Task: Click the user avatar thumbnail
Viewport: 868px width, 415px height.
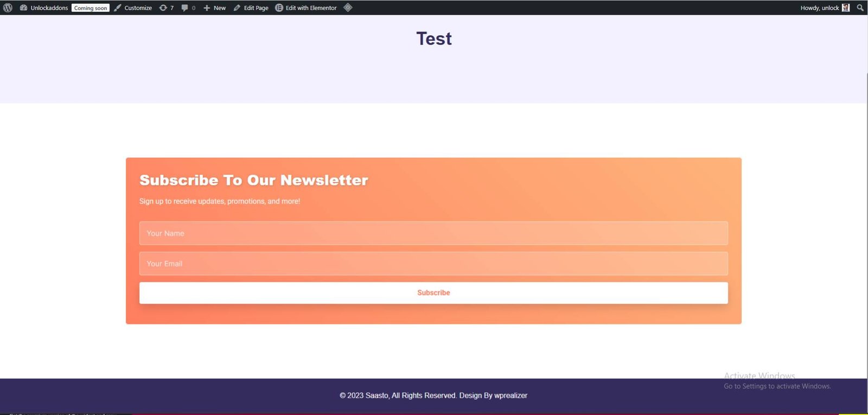Action: coord(846,8)
